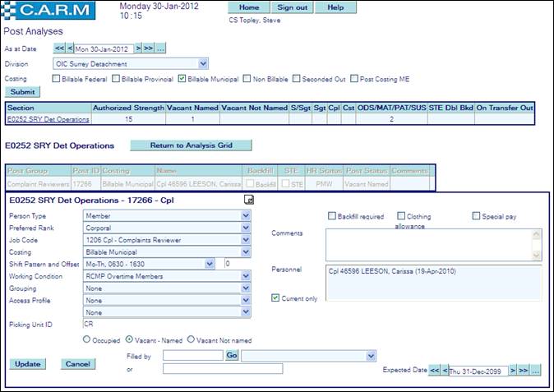This screenshot has width=554, height=392.
Task: Jump As at Date back with <<
Action: point(59,48)
